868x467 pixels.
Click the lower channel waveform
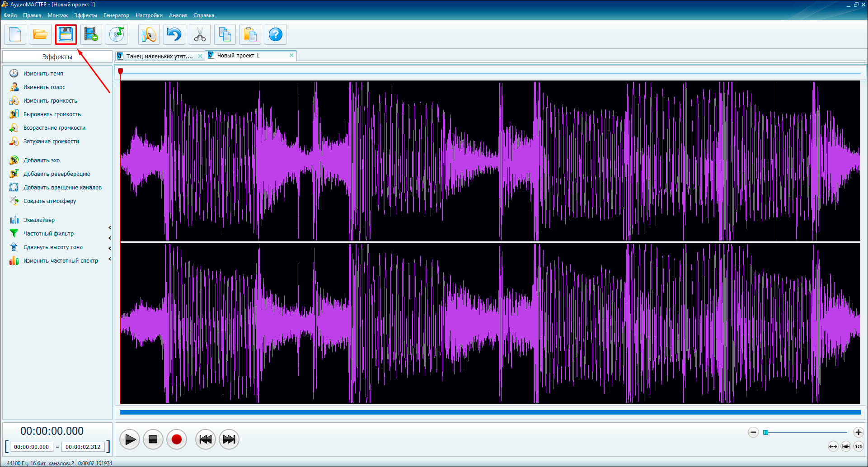pos(490,323)
